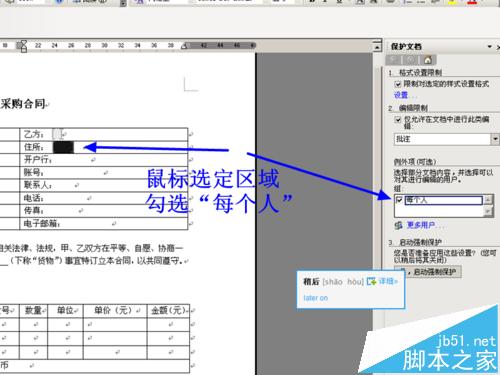Click the vertical scrollbar up arrow above document

click(x=377, y=47)
